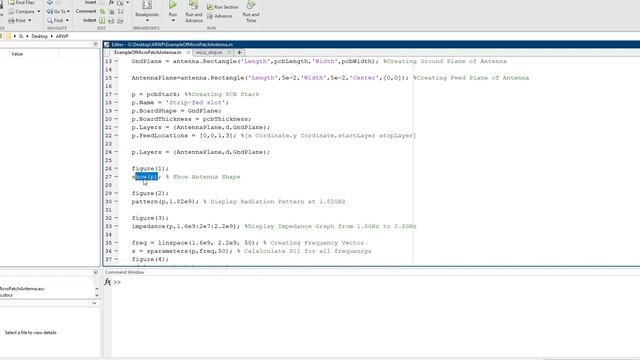The image size is (640, 360).
Task: Open the dropdown arrow in the Insert row
Action: pyautogui.click(x=128, y=2)
